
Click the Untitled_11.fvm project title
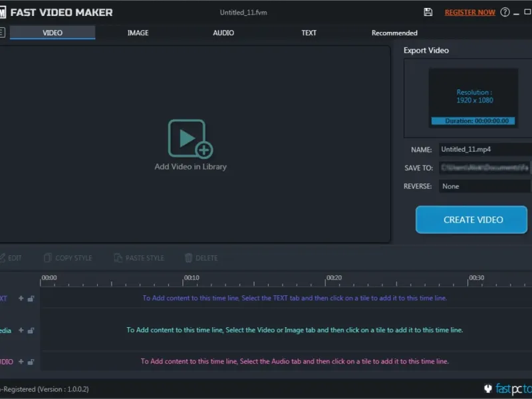(x=243, y=13)
